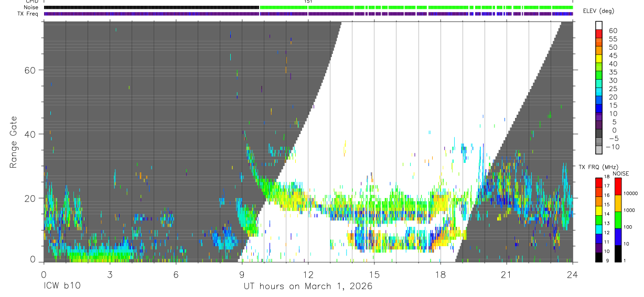644x297 pixels.
Task: Click the cyan 20–25 degree elevation color segment
Action: point(599,93)
